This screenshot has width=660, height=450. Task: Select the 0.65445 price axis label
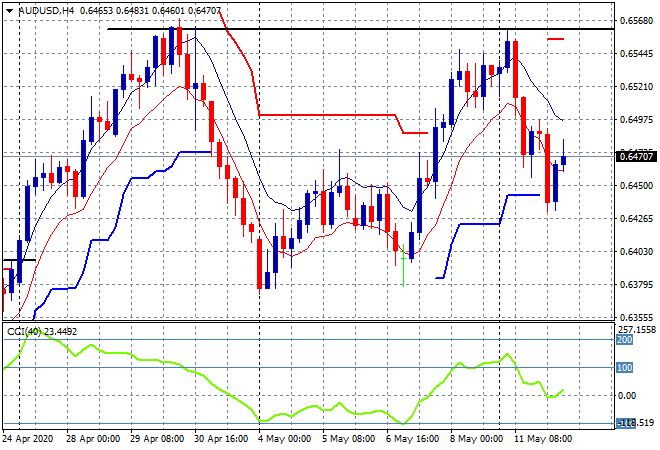[x=636, y=53]
